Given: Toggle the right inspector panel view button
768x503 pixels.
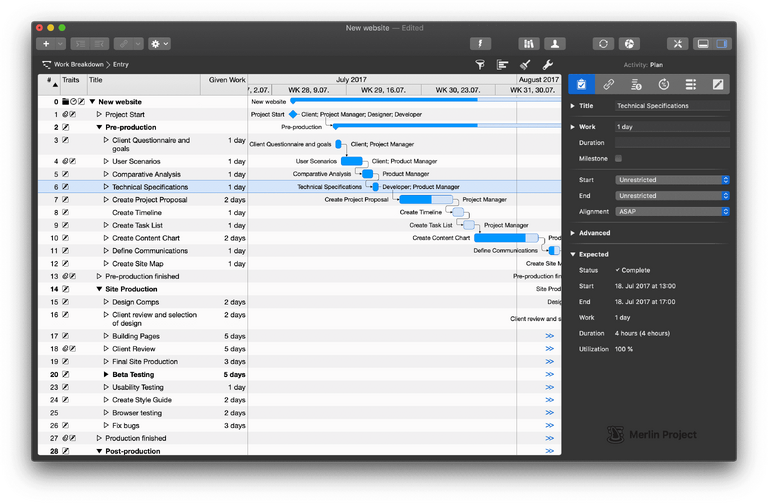Looking at the screenshot, I should (x=722, y=44).
